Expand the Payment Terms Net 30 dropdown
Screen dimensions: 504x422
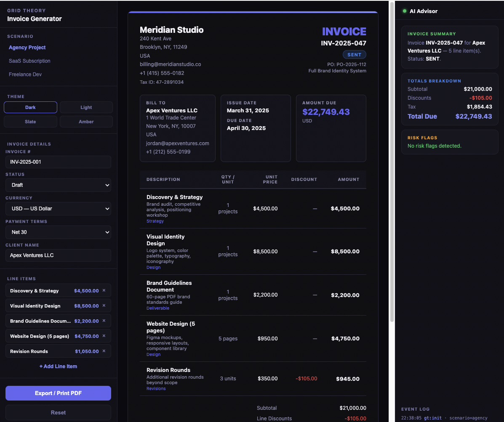point(58,232)
